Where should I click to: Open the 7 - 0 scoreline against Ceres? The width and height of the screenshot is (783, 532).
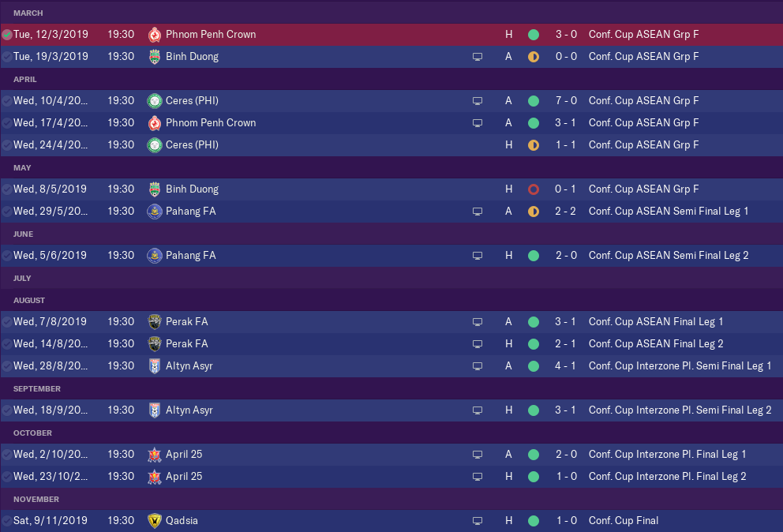[565, 101]
